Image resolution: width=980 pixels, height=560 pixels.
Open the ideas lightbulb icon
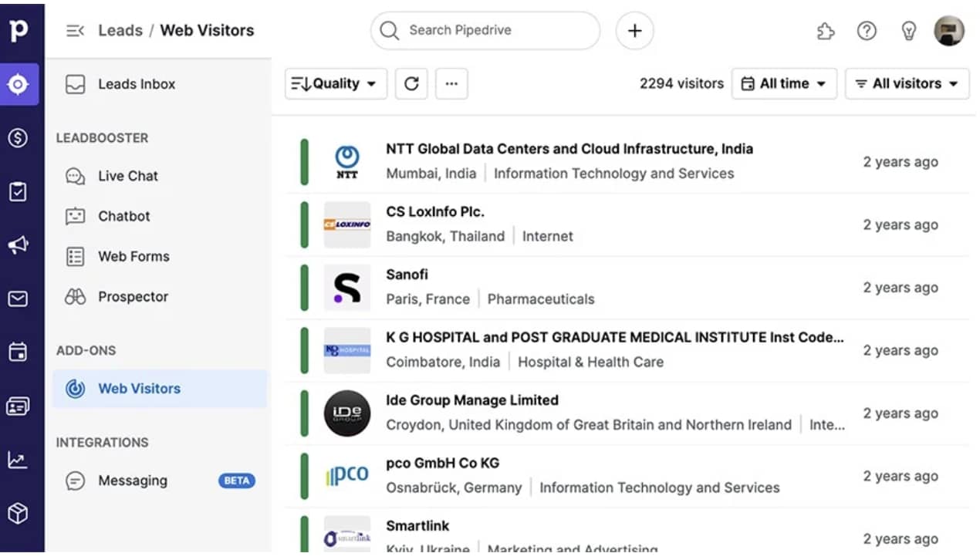[x=908, y=31]
